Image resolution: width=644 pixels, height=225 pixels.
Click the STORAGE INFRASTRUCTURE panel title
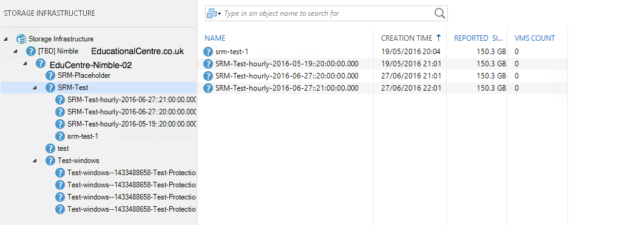coord(49,13)
